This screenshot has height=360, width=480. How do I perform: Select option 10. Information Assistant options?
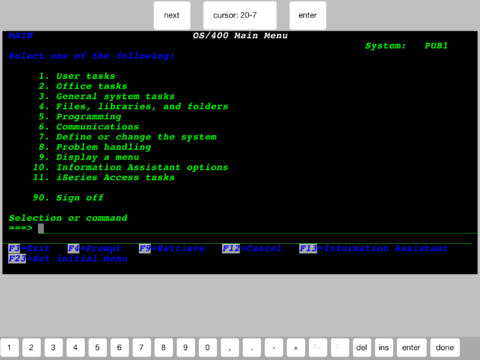130,167
